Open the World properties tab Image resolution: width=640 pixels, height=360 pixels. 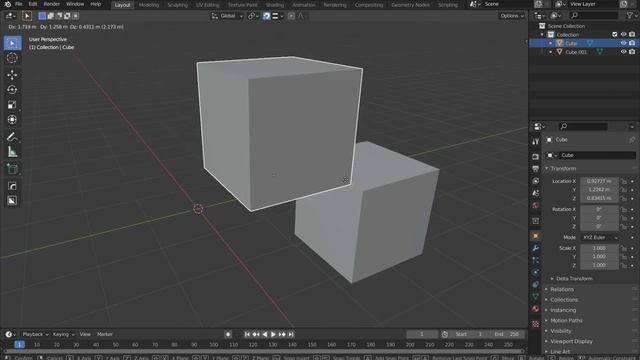click(x=536, y=205)
